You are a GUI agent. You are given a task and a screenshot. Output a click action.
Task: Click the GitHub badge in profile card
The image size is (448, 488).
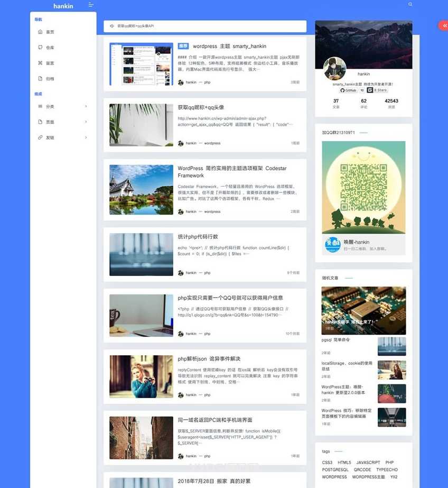pyautogui.click(x=348, y=90)
